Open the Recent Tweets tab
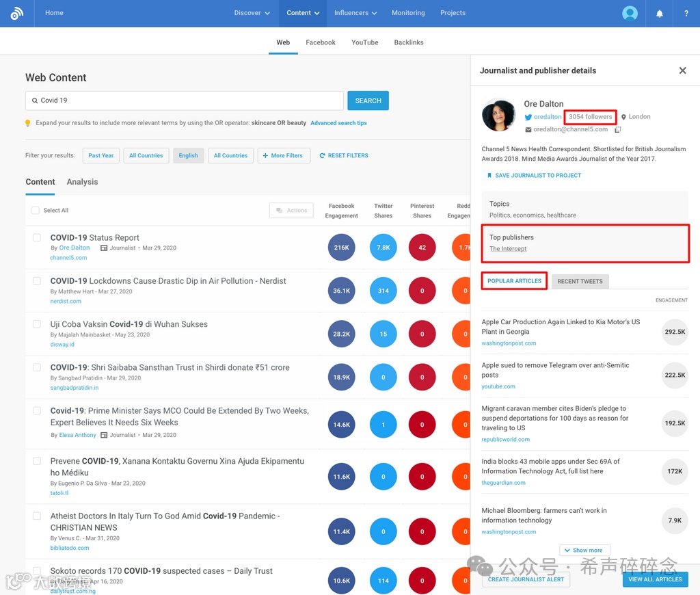700x595 pixels. pos(580,281)
